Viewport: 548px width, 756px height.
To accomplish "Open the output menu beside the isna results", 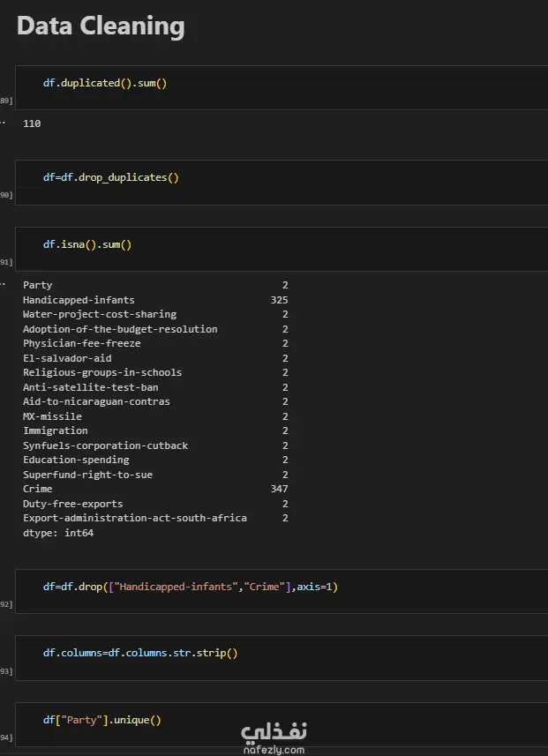I will [3, 285].
